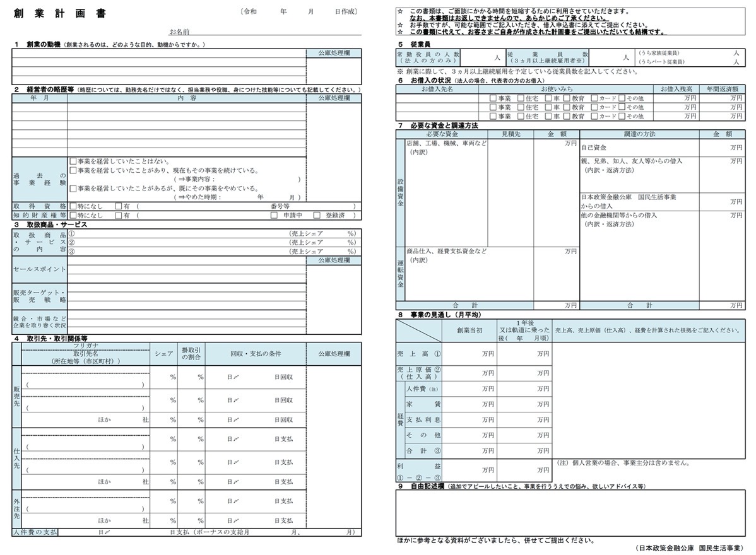
Task: Click the 外注先 row label
Action: 16,509
